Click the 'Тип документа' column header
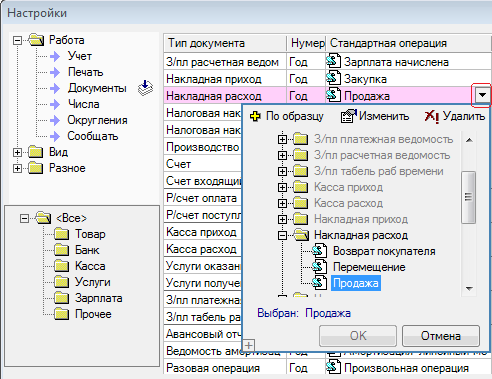Screen dimensions: 492x379 225,43
